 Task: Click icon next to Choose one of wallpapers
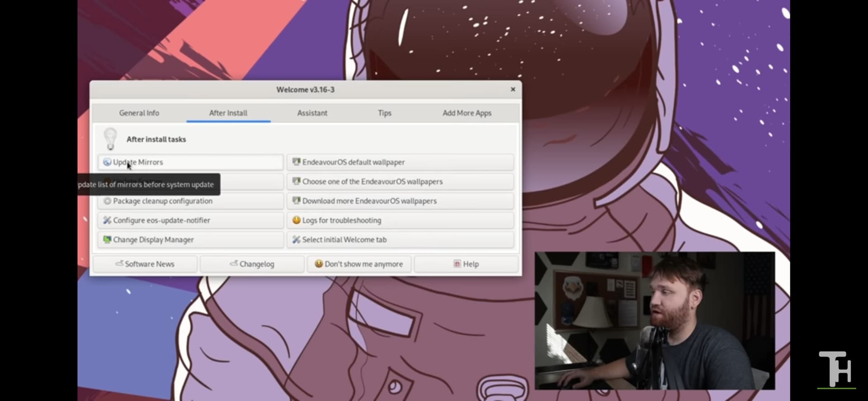[297, 181]
